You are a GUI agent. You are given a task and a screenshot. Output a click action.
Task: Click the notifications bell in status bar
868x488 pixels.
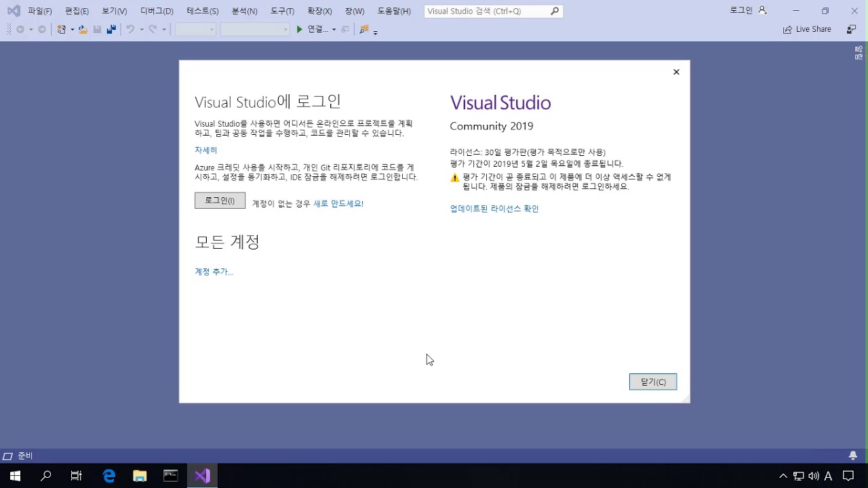(853, 455)
